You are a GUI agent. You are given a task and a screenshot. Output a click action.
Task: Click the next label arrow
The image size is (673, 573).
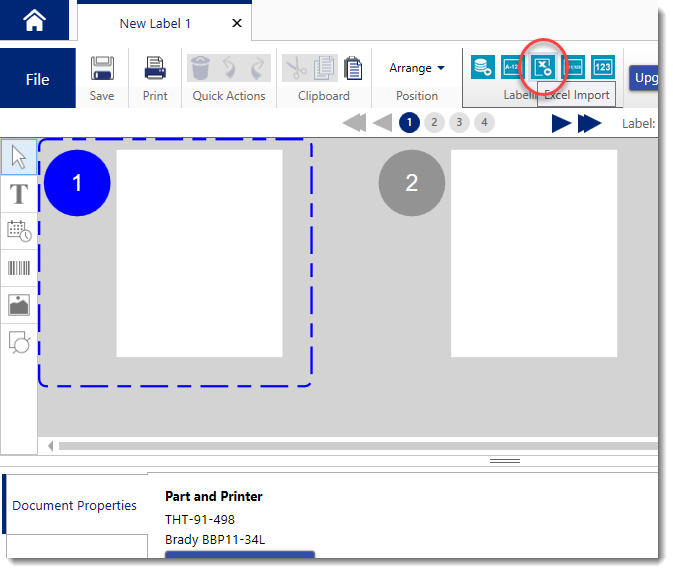[x=561, y=123]
